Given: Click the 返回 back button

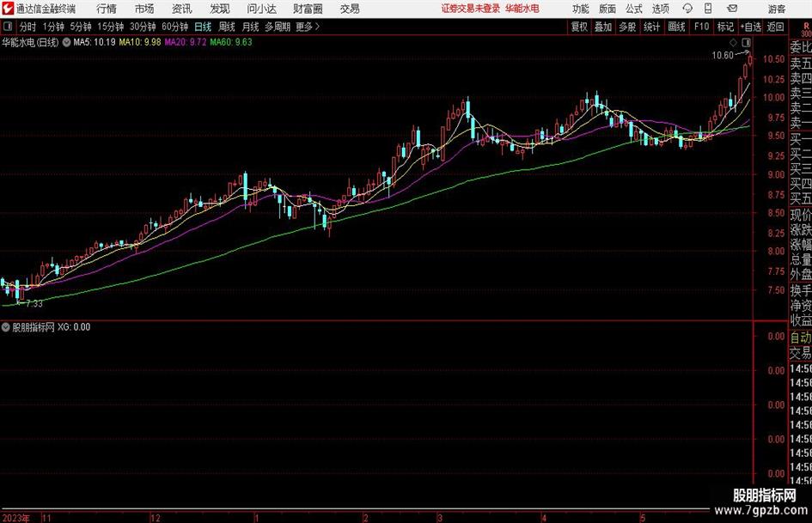Looking at the screenshot, I should (x=775, y=27).
